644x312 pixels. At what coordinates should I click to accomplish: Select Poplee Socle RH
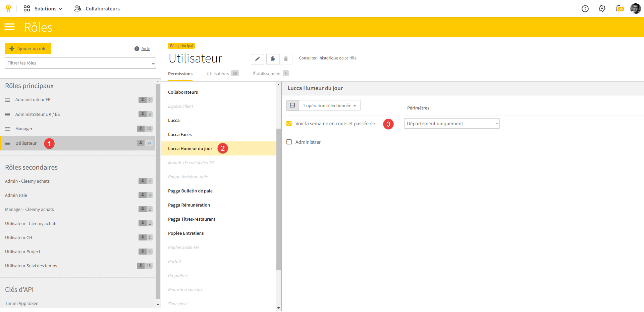coord(218,248)
